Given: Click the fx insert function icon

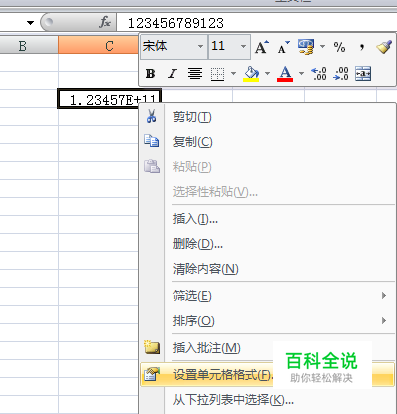Looking at the screenshot, I should (105, 22).
